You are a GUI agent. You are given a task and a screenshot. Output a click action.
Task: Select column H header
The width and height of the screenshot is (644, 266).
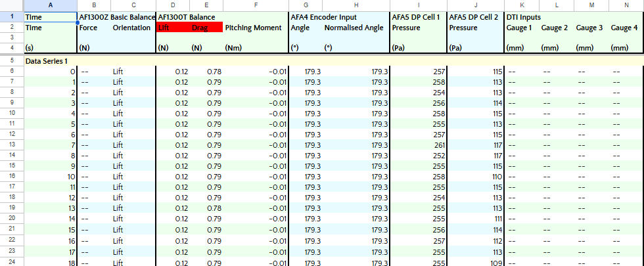click(356, 5)
